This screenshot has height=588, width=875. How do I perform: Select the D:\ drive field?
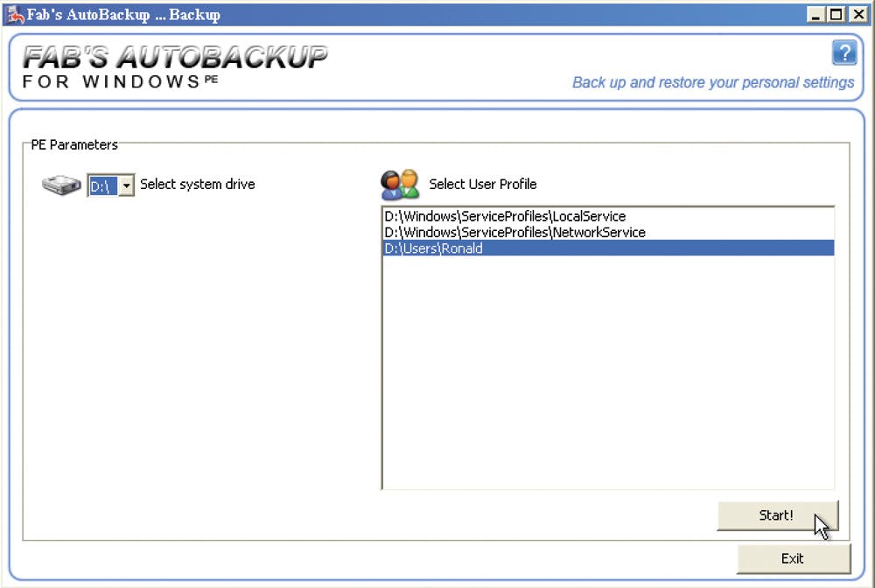coord(103,185)
